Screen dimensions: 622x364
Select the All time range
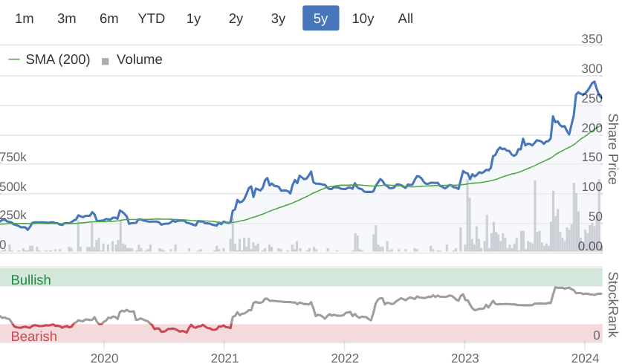click(x=405, y=19)
